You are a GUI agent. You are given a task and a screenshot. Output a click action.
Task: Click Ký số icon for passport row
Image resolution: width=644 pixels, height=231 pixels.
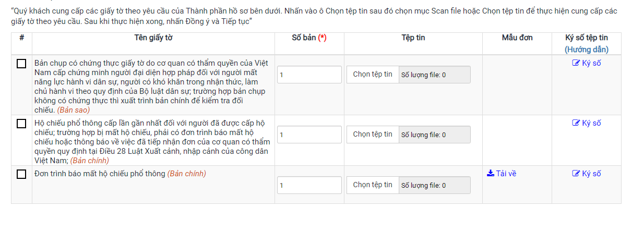(x=576, y=124)
